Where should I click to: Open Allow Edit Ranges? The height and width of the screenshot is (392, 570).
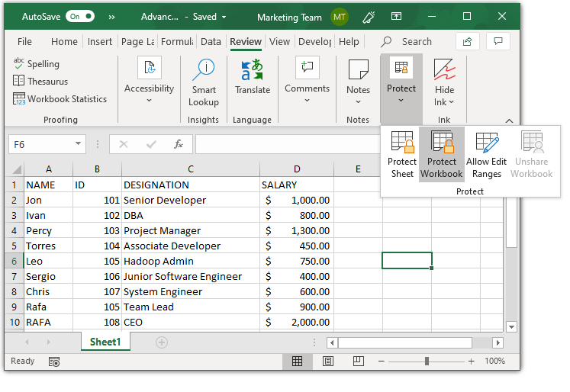pyautogui.click(x=486, y=154)
